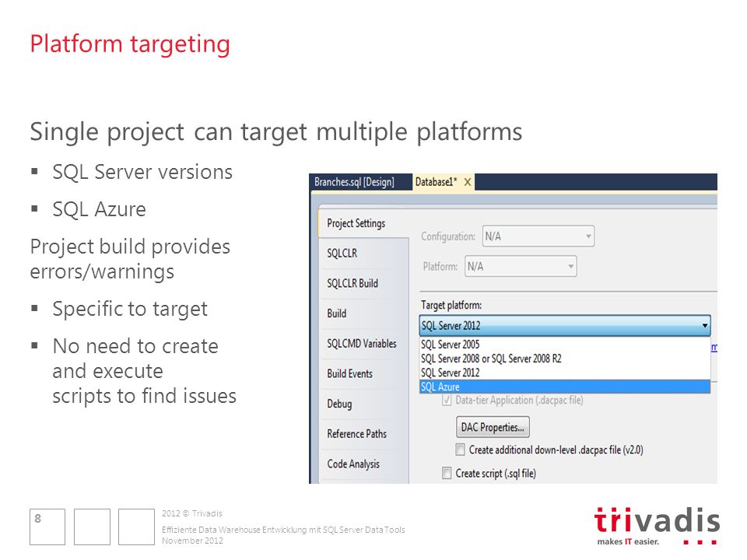The image size is (747, 560).
Task: Click the 'Single project can target multiple platforms' heading
Action: [x=275, y=132]
